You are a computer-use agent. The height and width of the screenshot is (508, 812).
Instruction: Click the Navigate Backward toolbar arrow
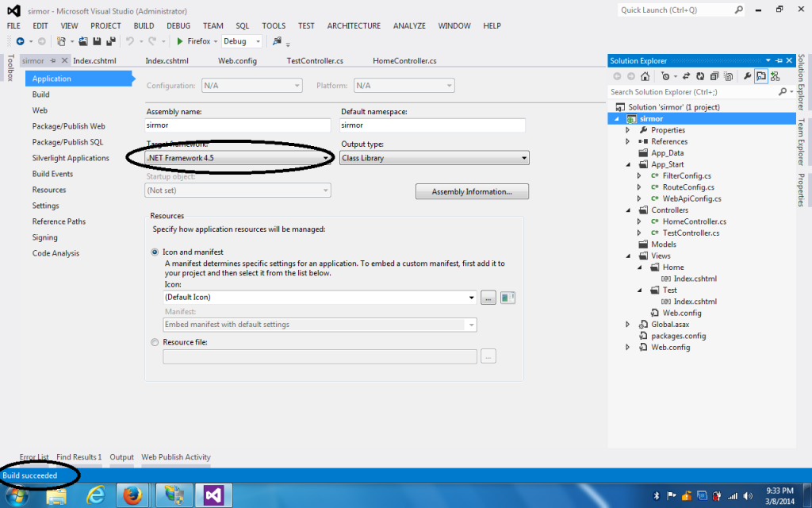click(x=20, y=41)
